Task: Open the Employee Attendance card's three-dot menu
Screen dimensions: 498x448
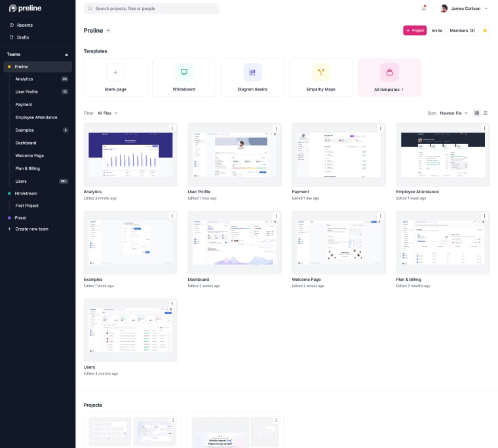Action: click(x=485, y=128)
